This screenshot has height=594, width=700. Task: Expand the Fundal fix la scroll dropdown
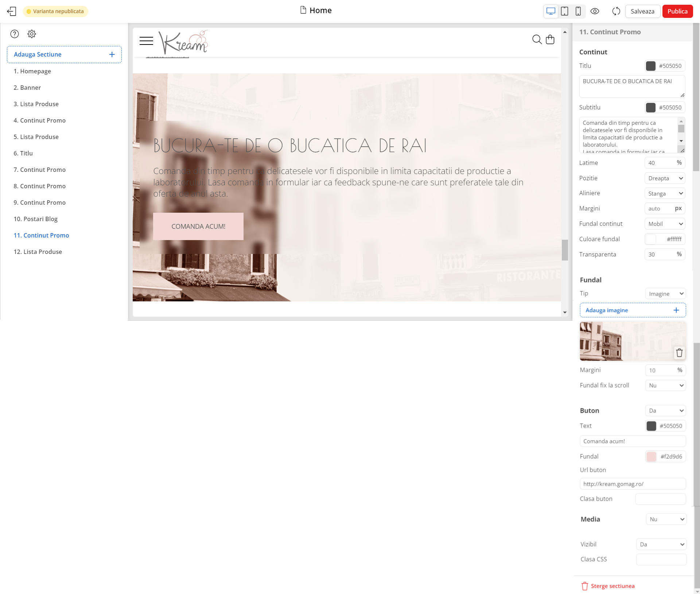coord(666,386)
